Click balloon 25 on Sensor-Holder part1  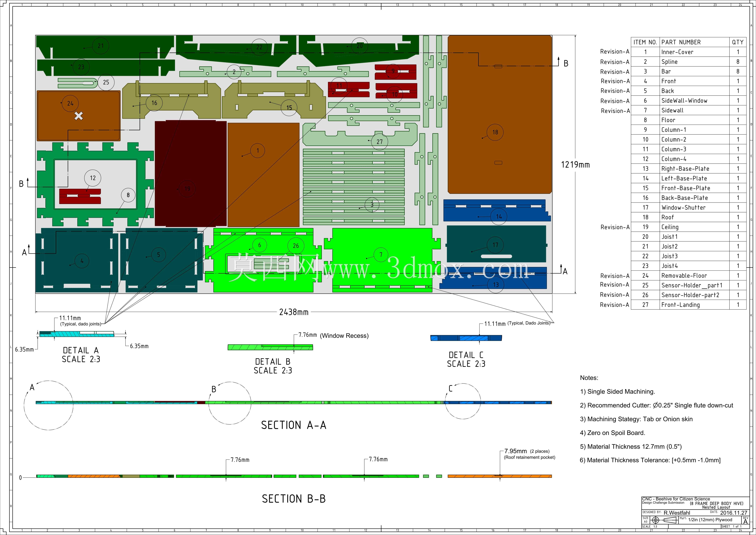tap(106, 82)
